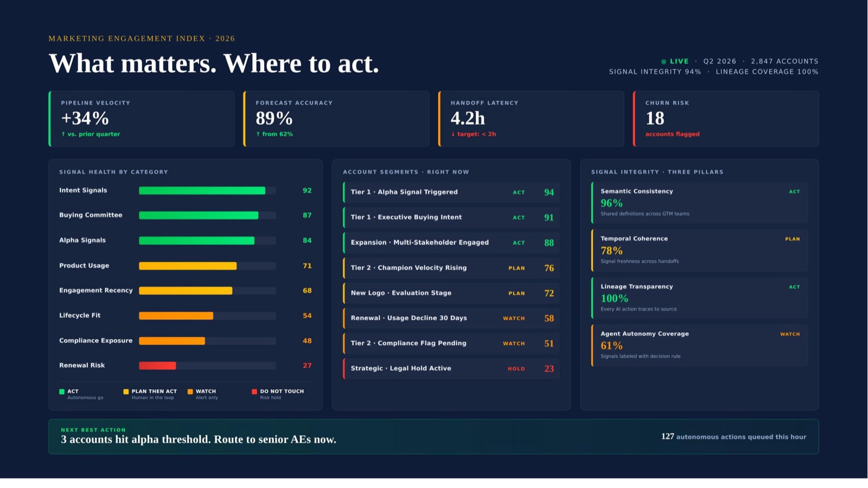Click the green ACT legend swatch
The height and width of the screenshot is (488, 868).
(x=62, y=391)
